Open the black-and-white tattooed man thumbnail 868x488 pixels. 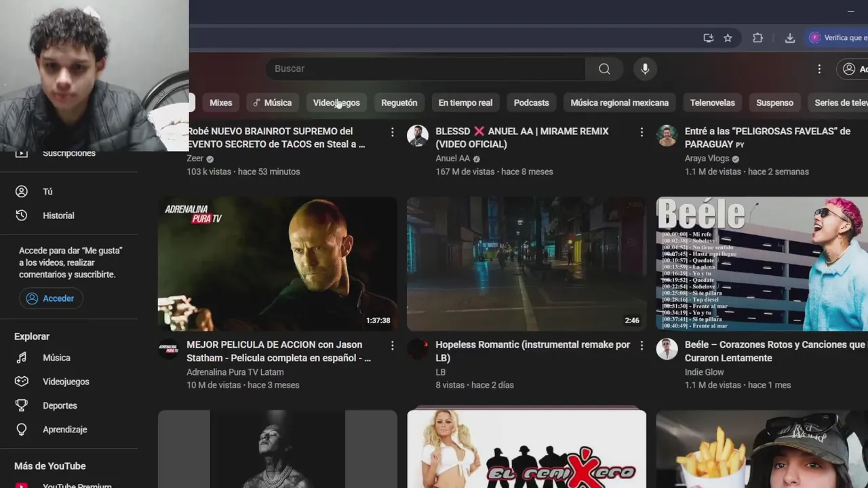pyautogui.click(x=277, y=449)
